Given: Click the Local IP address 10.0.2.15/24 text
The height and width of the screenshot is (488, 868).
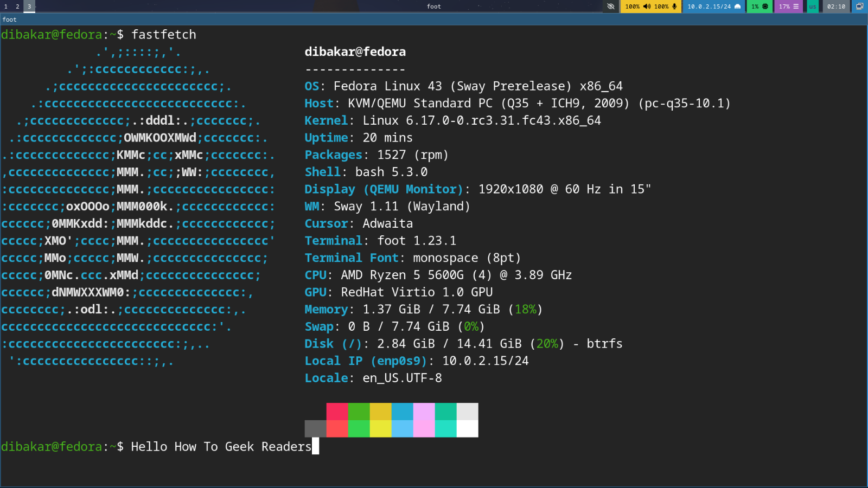Looking at the screenshot, I should 486,361.
